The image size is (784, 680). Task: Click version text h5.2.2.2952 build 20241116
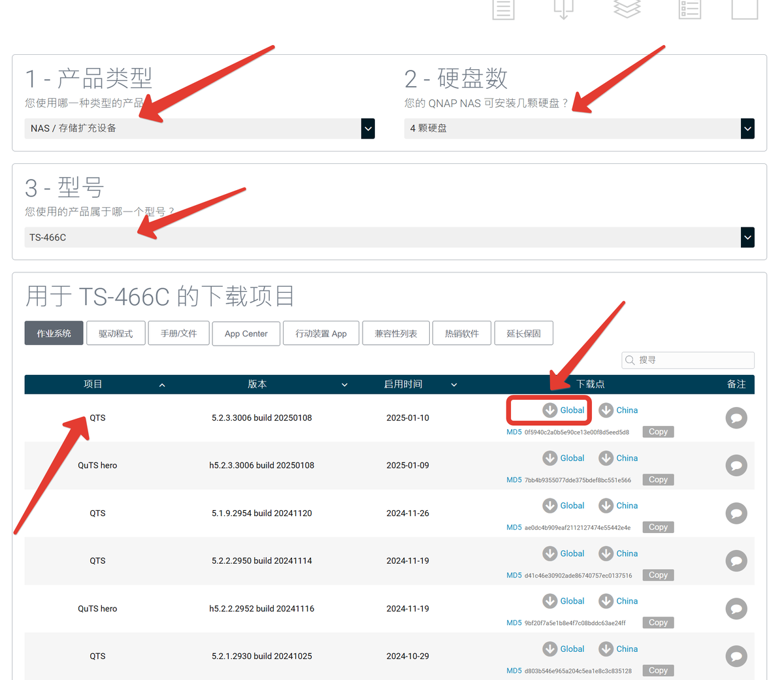point(262,609)
